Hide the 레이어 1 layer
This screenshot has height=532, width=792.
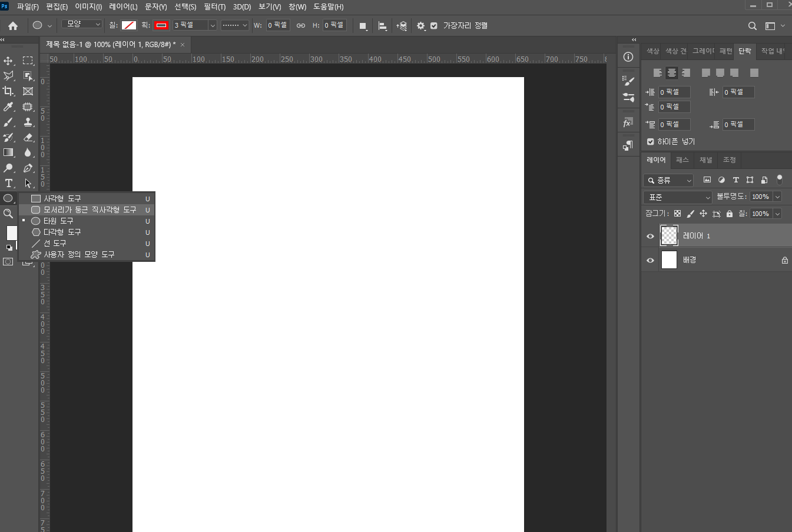[650, 236]
